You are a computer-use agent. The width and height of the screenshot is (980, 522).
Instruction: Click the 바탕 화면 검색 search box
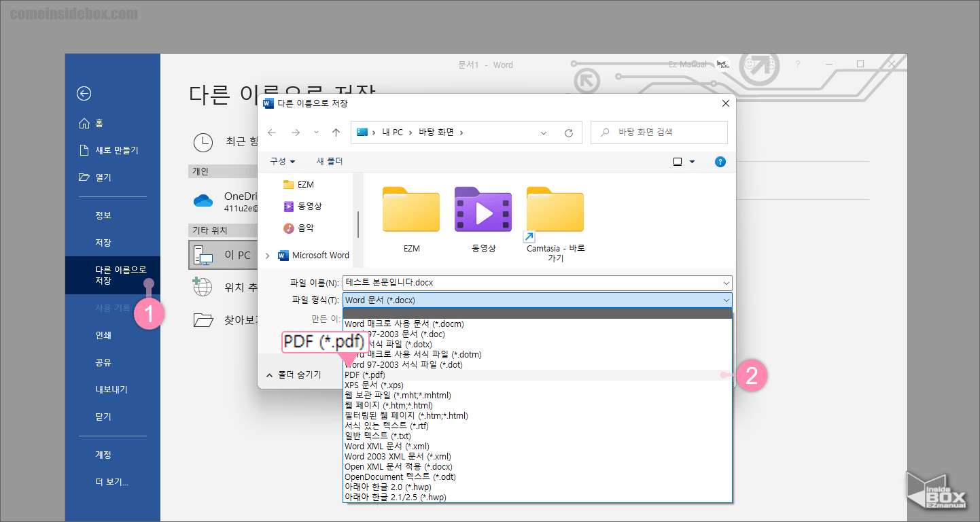tap(659, 133)
